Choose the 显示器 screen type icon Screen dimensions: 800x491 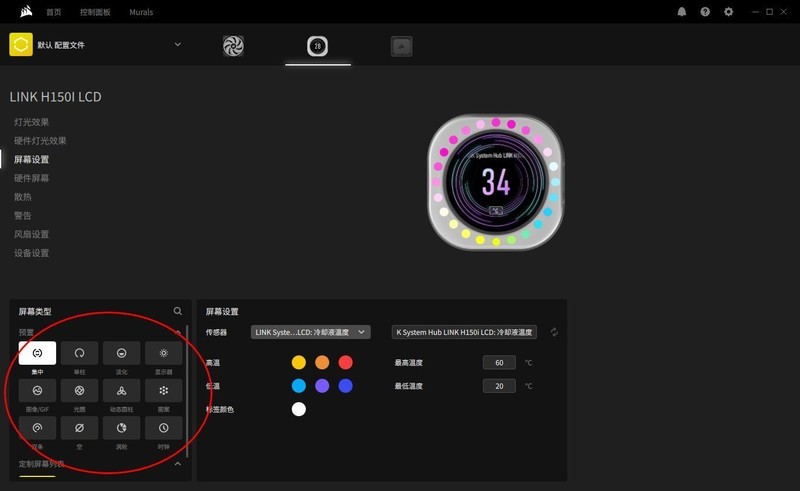(163, 353)
